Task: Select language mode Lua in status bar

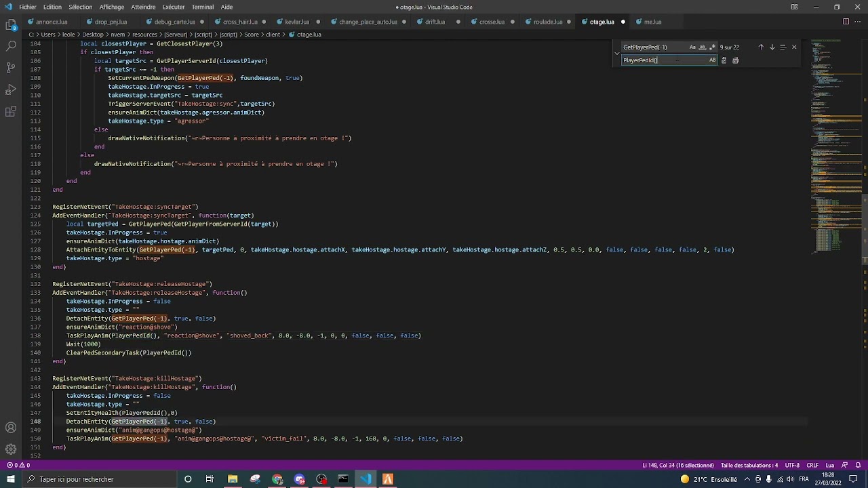Action: click(x=829, y=466)
